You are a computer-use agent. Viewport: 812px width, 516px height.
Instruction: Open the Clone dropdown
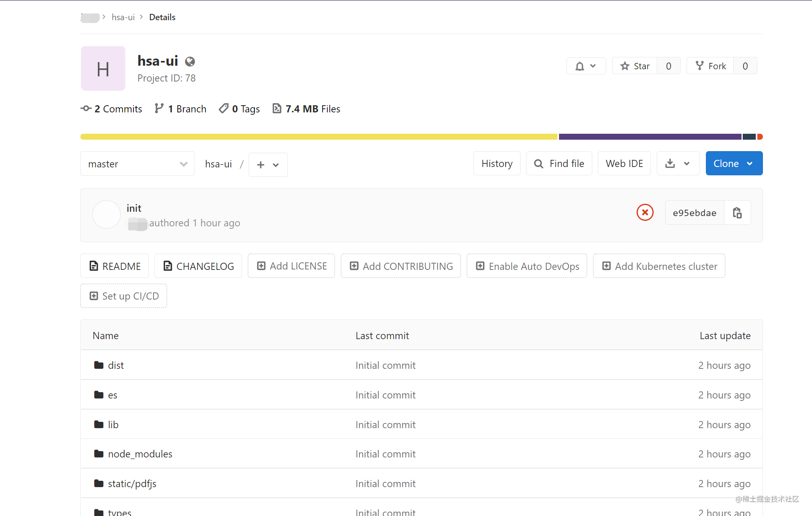(734, 163)
